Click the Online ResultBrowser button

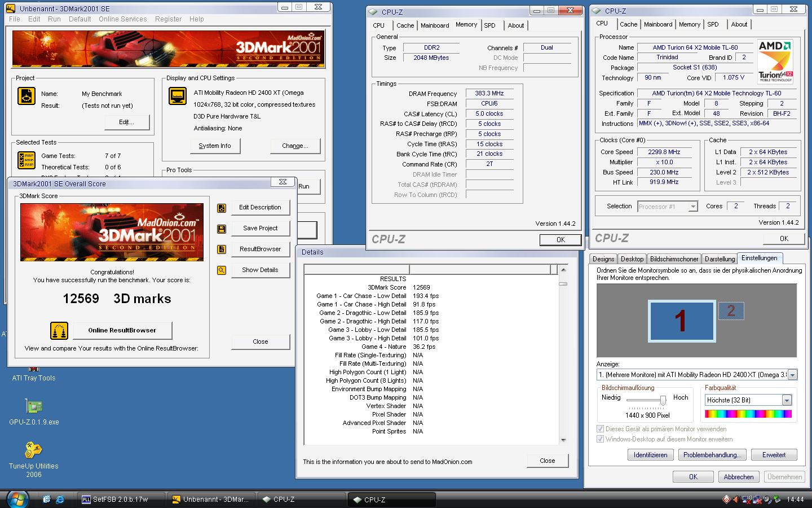[122, 330]
